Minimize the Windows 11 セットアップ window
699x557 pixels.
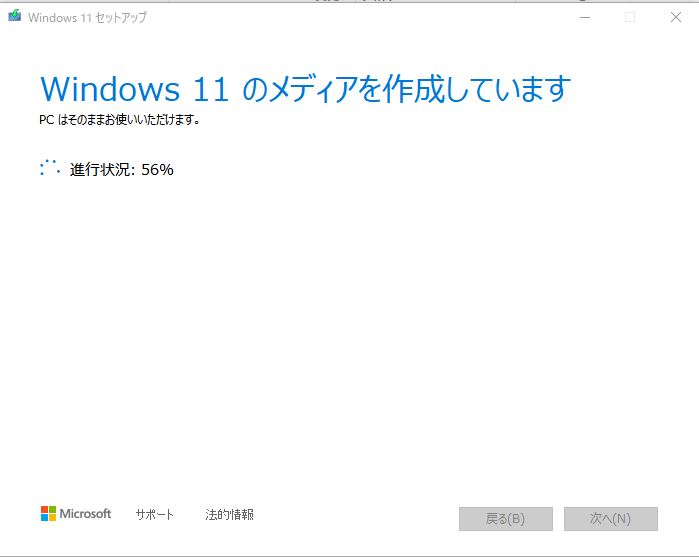point(585,17)
